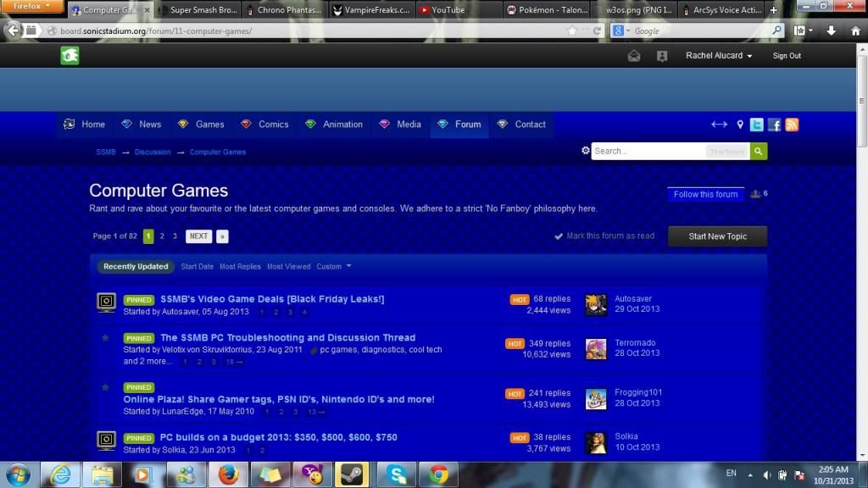Open the 'This forum' search scope selector

727,152
